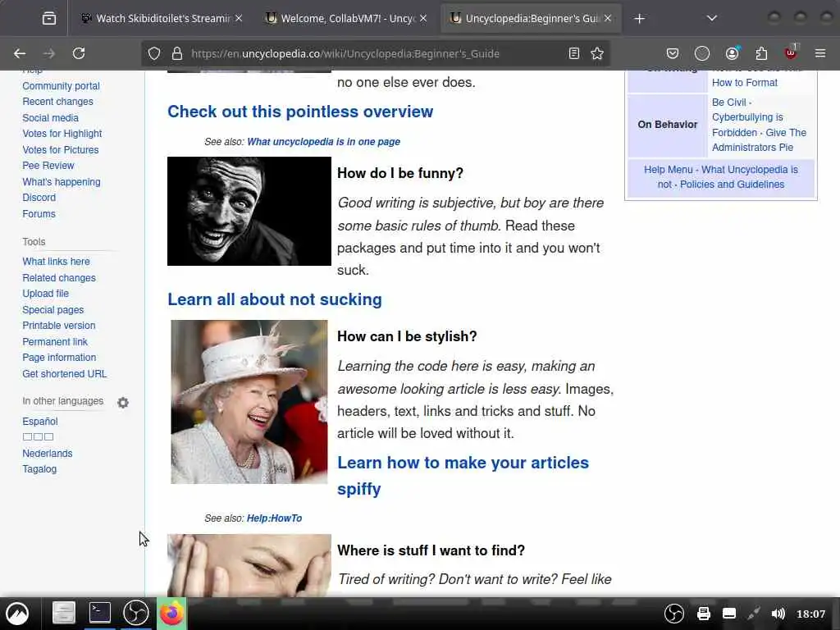840x630 pixels.
Task: Toggle Reader View icon in address bar
Action: pyautogui.click(x=573, y=53)
